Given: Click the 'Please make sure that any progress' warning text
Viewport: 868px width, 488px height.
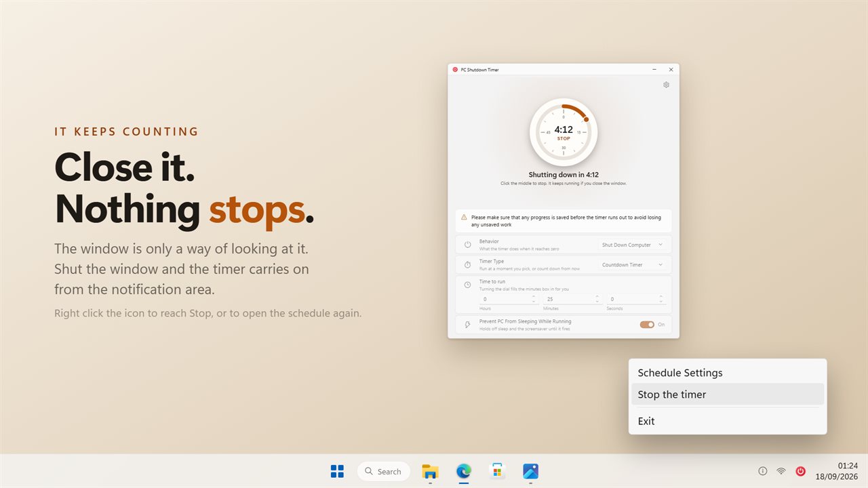Looking at the screenshot, I should 567,221.
